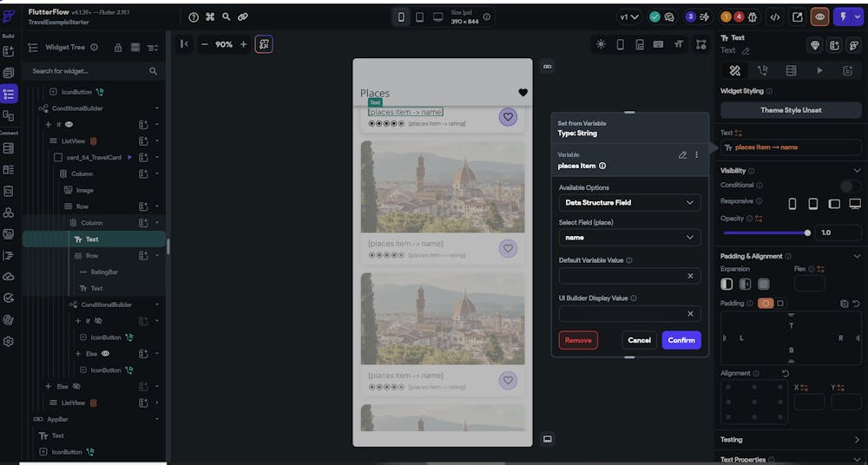868x465 pixels.
Task: Expand card_54_TravelCard tree arrow
Action: tap(157, 158)
